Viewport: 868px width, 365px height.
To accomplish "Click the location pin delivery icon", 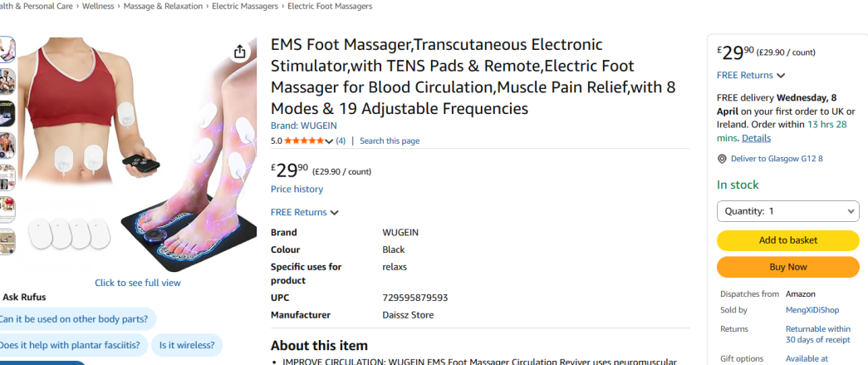I will pyautogui.click(x=722, y=159).
